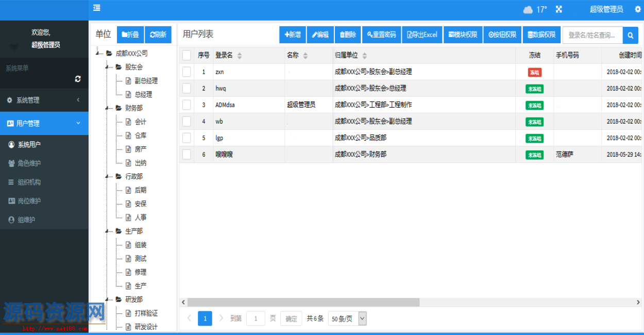Check the row checkbox for user wb
The image size is (644, 335).
tap(187, 121)
